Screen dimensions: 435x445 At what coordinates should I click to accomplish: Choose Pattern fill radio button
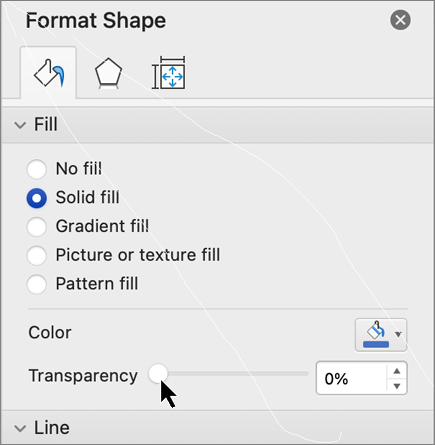coord(37,284)
